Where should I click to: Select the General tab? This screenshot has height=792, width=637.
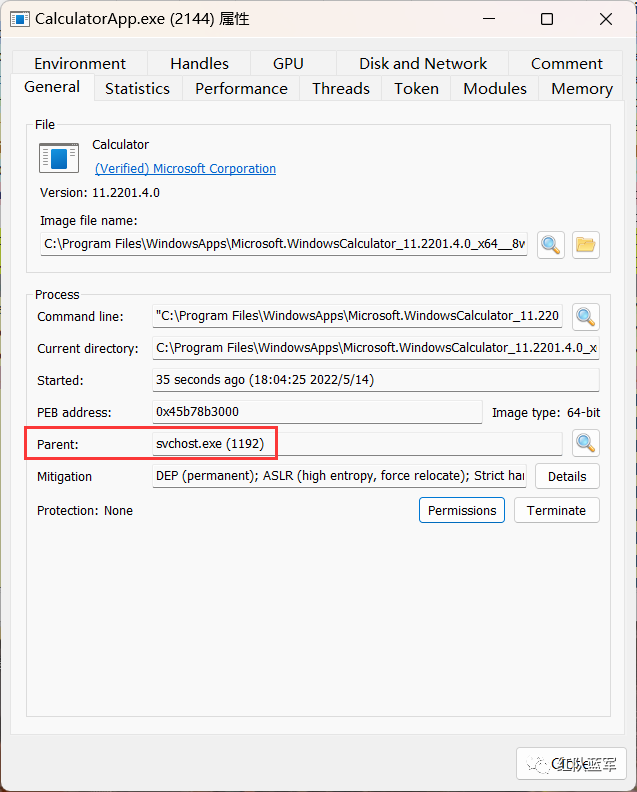pos(52,87)
